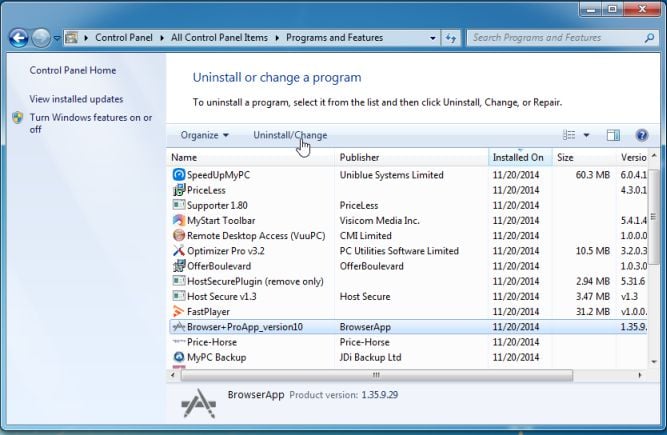The image size is (667, 435).
Task: Click the Uninstall/Change button
Action: click(x=290, y=135)
